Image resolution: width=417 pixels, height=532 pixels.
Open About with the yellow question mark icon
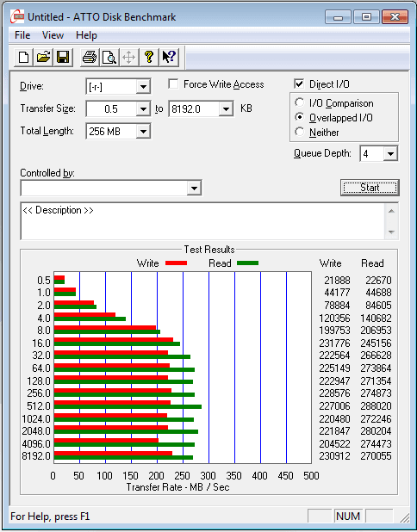[149, 57]
